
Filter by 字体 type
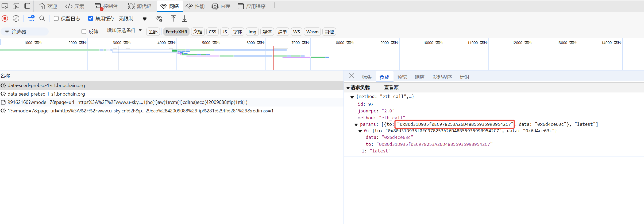(238, 32)
